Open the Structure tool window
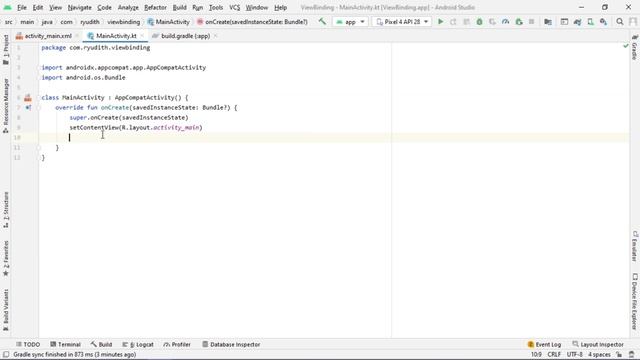The image size is (640, 360). [6, 210]
